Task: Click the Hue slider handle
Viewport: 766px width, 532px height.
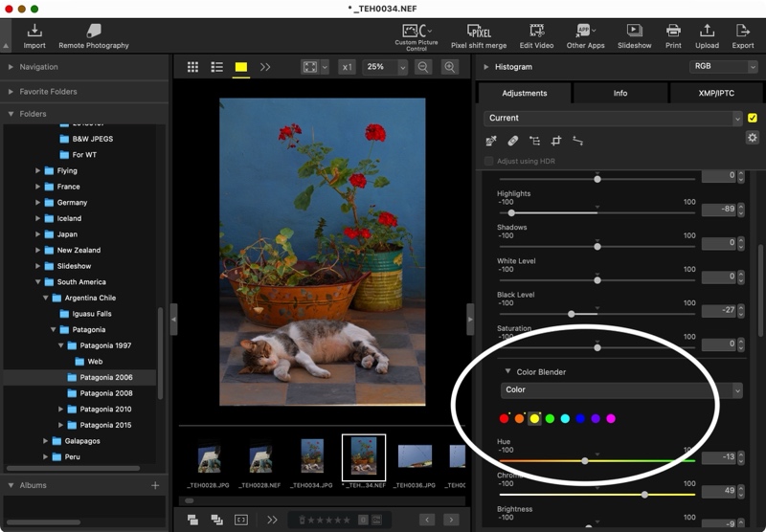Action: [585, 461]
